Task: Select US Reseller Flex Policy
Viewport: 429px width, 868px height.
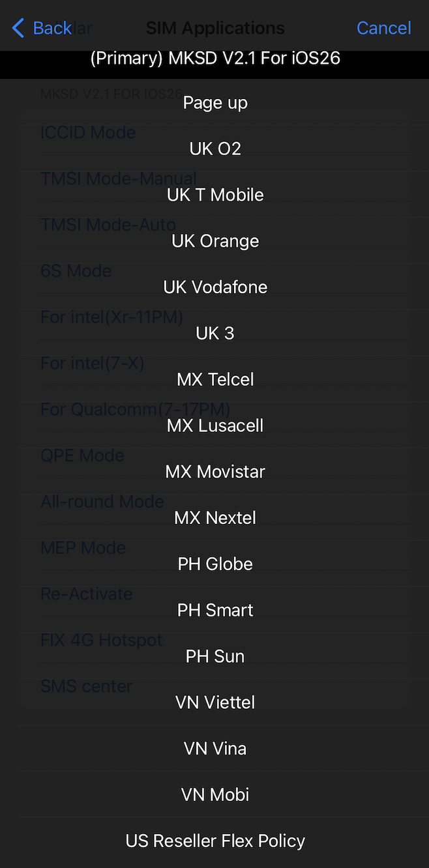Action: [x=215, y=841]
